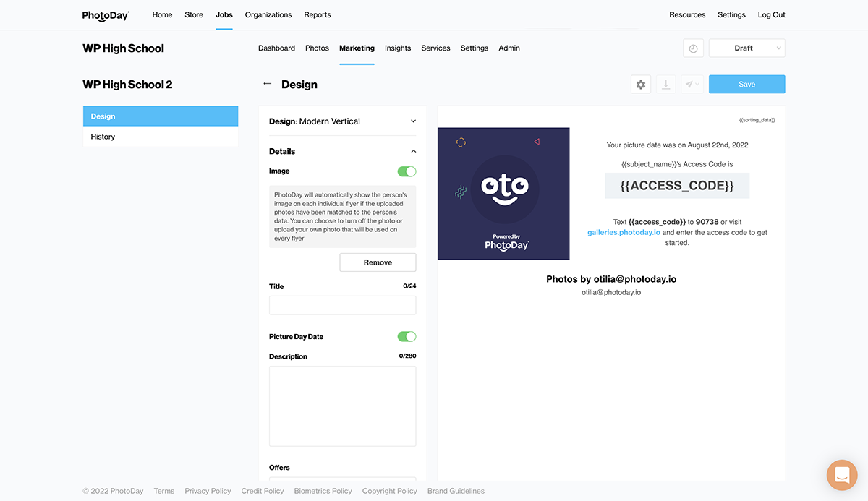The image size is (868, 501).
Task: Click the WP High School job title
Action: [124, 48]
